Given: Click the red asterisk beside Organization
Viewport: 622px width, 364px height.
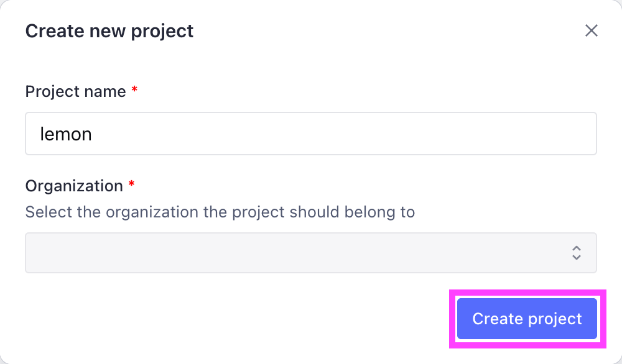Looking at the screenshot, I should tap(132, 184).
